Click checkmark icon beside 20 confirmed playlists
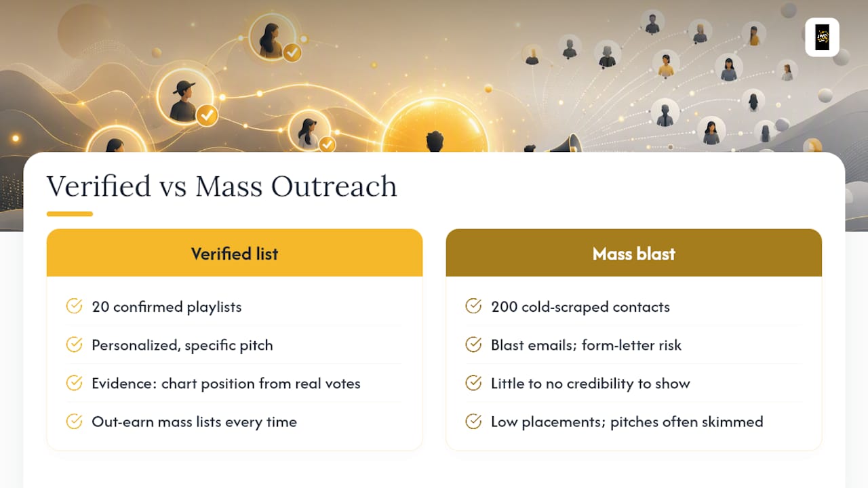 (x=74, y=306)
